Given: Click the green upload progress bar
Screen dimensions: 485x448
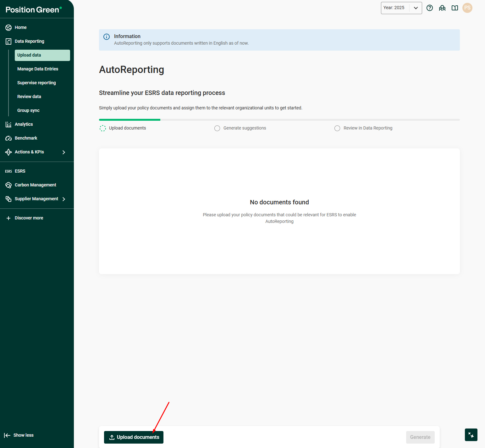Looking at the screenshot, I should click(x=130, y=120).
